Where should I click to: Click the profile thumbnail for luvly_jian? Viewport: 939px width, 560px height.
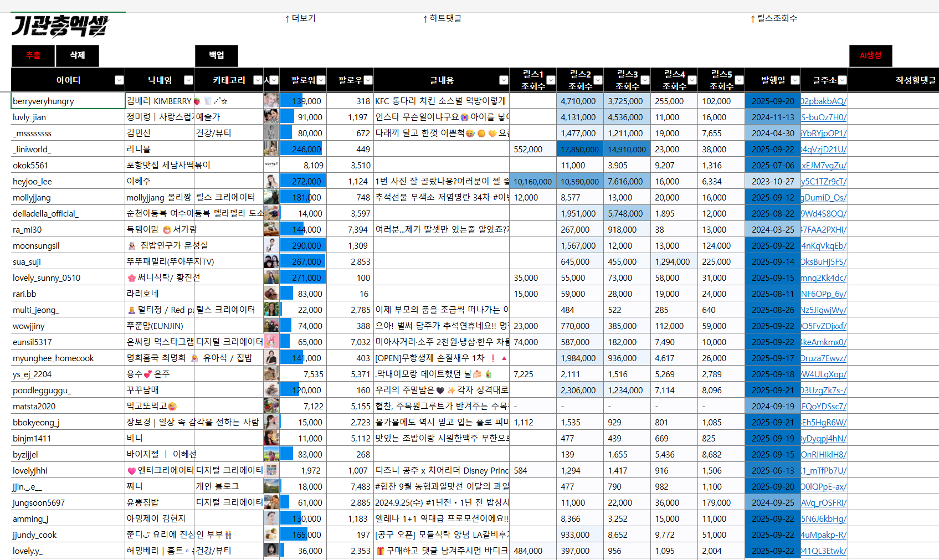click(x=271, y=117)
